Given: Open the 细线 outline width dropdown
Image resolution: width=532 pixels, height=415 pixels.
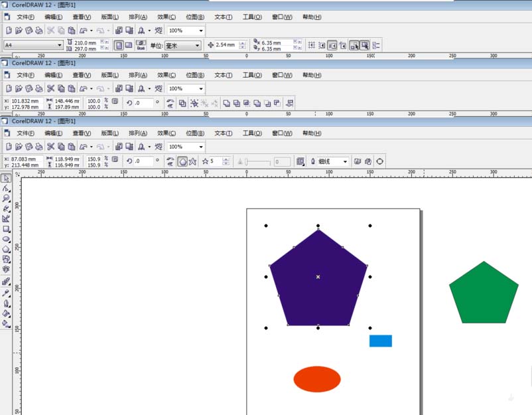Looking at the screenshot, I should 345,161.
